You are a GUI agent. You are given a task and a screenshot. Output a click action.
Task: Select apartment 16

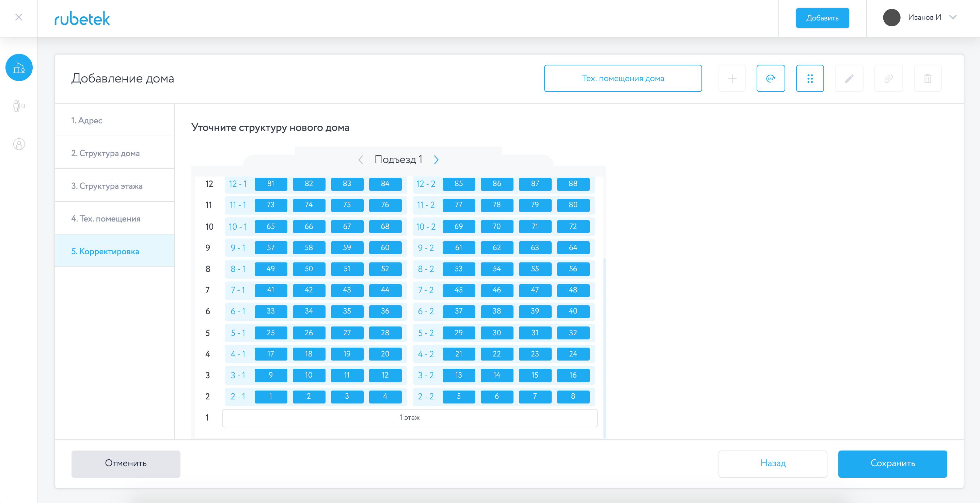(x=573, y=375)
